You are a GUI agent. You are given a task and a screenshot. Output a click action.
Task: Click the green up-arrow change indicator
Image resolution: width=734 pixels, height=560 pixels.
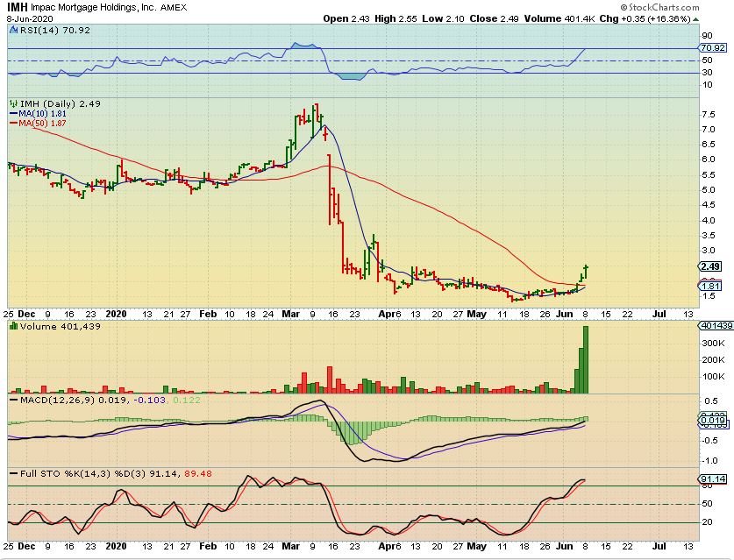(x=696, y=19)
